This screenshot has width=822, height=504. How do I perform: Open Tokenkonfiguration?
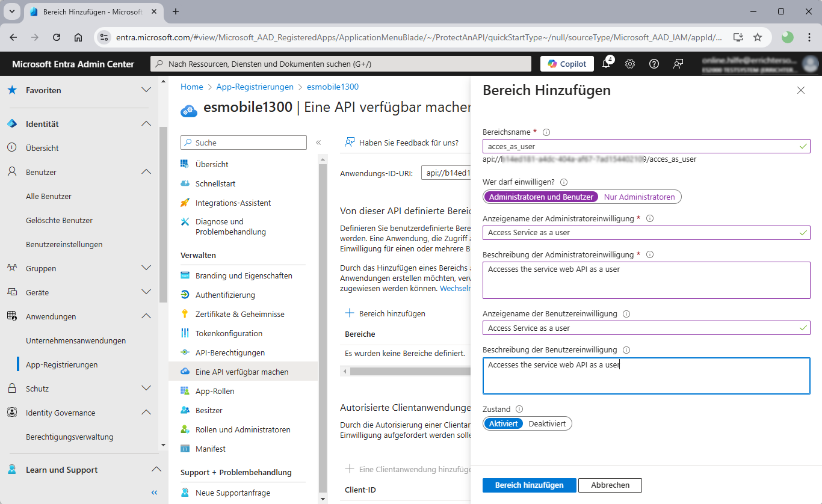point(229,333)
